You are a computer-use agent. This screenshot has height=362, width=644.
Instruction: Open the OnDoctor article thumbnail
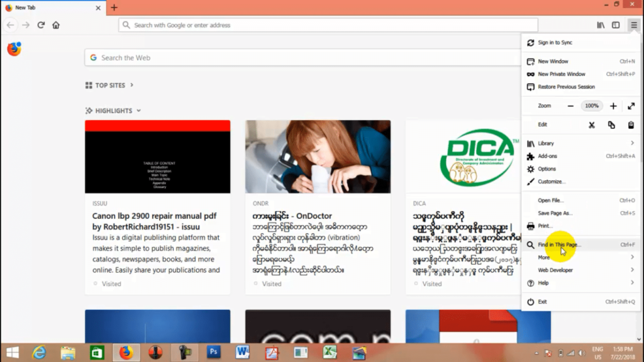(x=318, y=156)
